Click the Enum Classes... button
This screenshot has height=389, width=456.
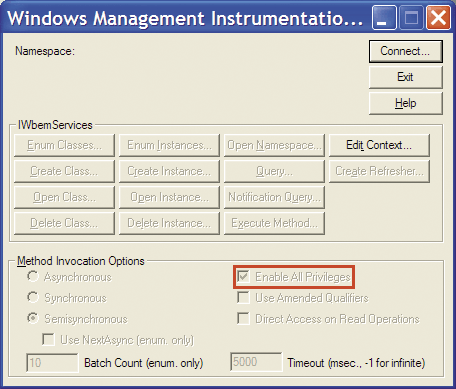point(64,145)
